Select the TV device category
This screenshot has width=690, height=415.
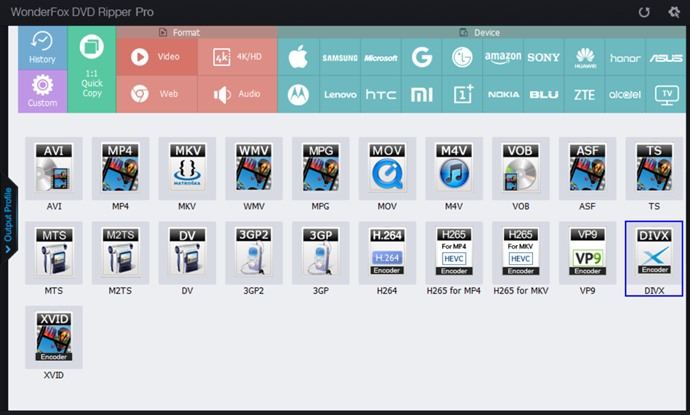tap(666, 94)
